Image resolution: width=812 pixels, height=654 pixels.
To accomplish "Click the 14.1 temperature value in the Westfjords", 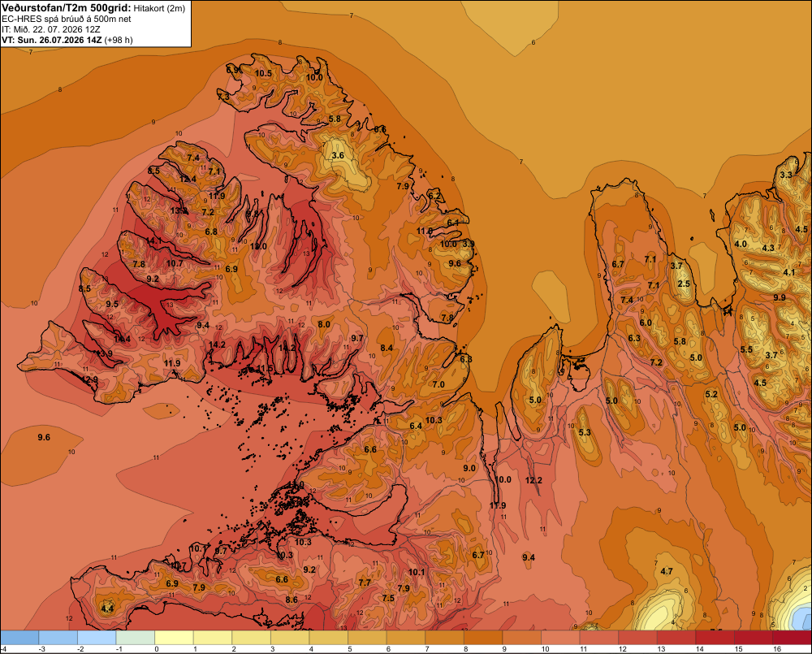I will pyautogui.click(x=153, y=241).
